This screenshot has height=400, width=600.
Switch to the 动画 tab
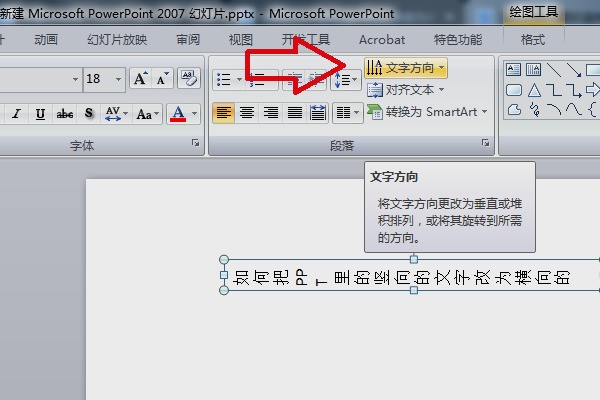point(46,40)
